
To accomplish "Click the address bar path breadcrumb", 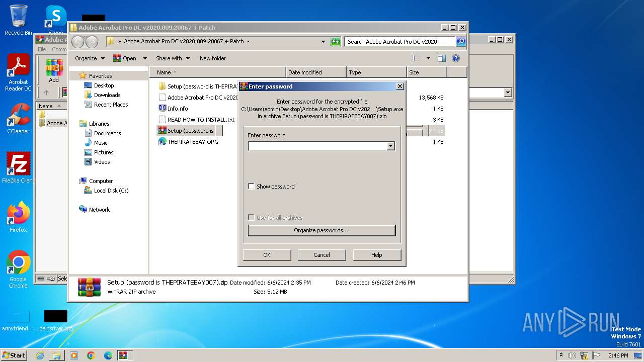I will click(184, 41).
